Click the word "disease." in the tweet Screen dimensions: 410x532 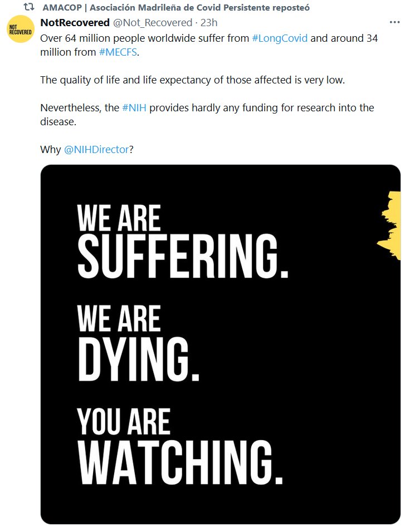[58, 121]
